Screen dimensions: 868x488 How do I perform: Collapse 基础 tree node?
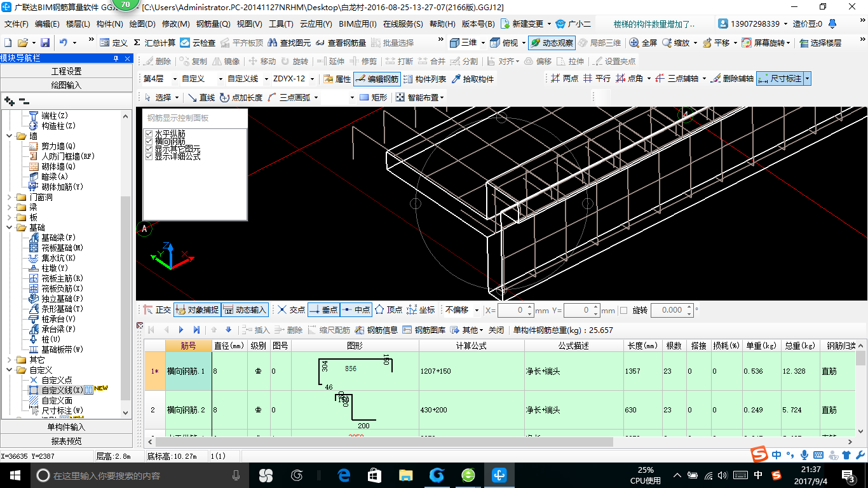click(x=9, y=227)
